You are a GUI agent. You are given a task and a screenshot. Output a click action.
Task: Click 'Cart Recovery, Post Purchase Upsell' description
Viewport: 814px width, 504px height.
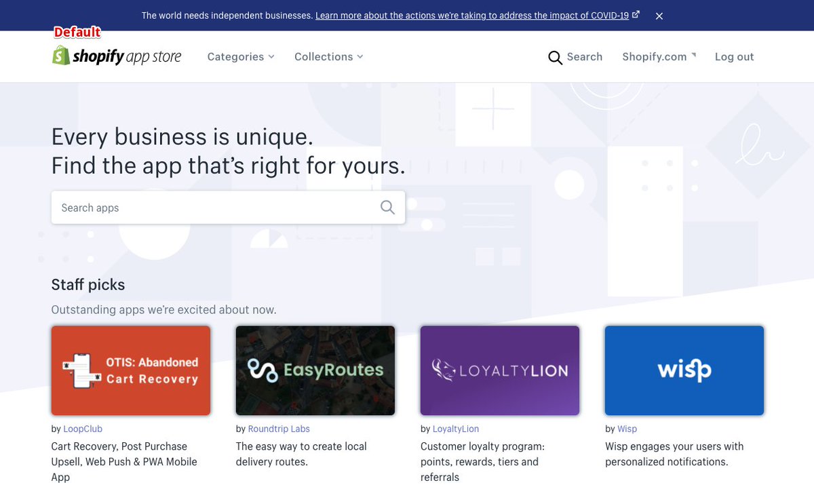coord(124,462)
